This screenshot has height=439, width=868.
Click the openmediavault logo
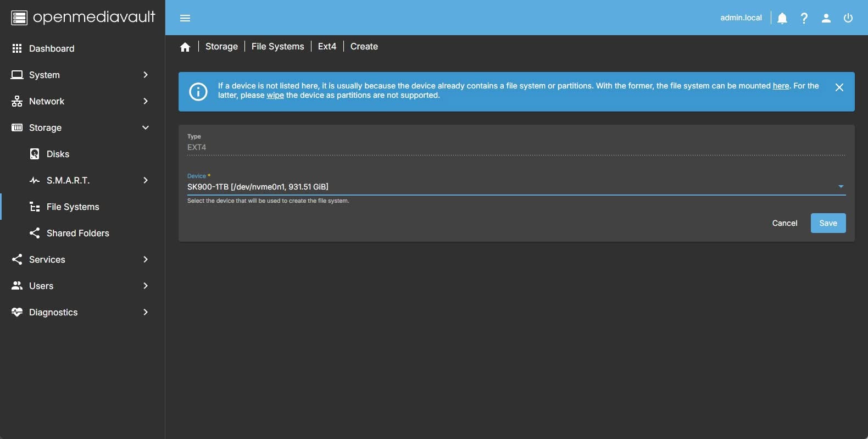coord(83,18)
